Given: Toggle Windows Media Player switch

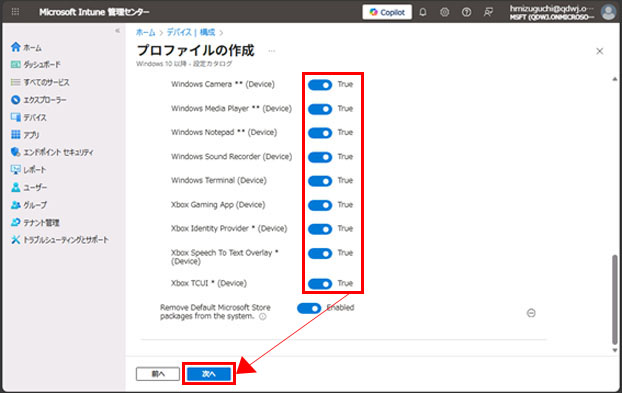Looking at the screenshot, I should pos(320,109).
